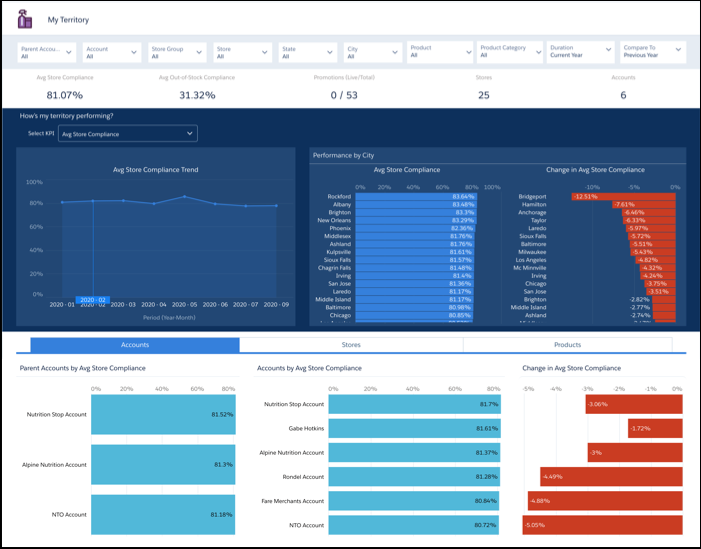
Task: Select Nutrition Stop Account 81.7% bar
Action: pos(414,404)
